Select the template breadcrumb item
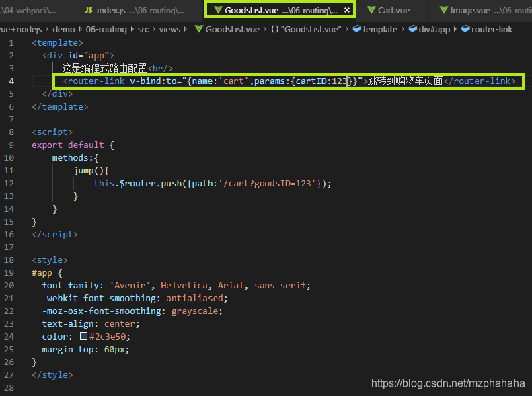Screen dimensions: 532x396 380,30
